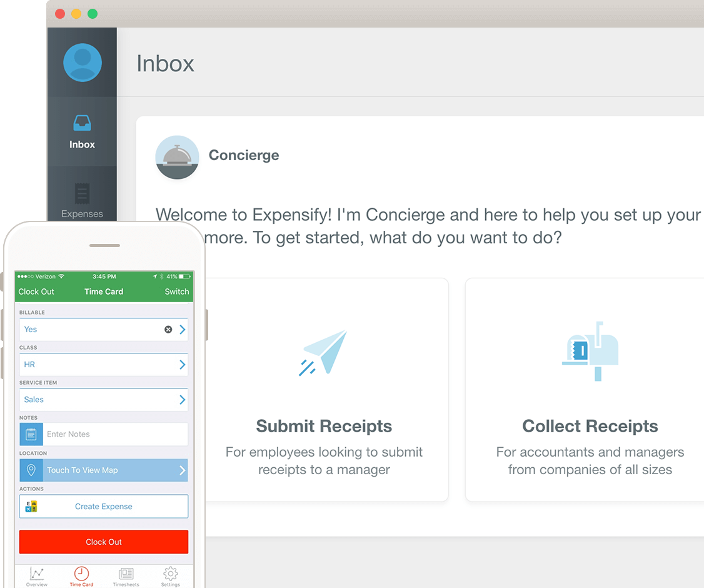Image resolution: width=704 pixels, height=588 pixels.
Task: Clear the Billable Yes value
Action: pyautogui.click(x=168, y=329)
